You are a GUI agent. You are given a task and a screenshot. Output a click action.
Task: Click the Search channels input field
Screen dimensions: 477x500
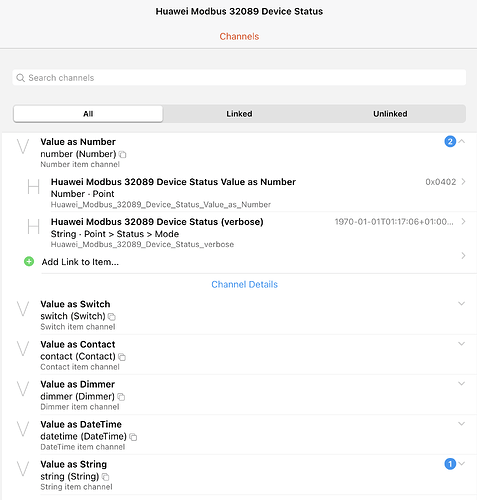[239, 78]
